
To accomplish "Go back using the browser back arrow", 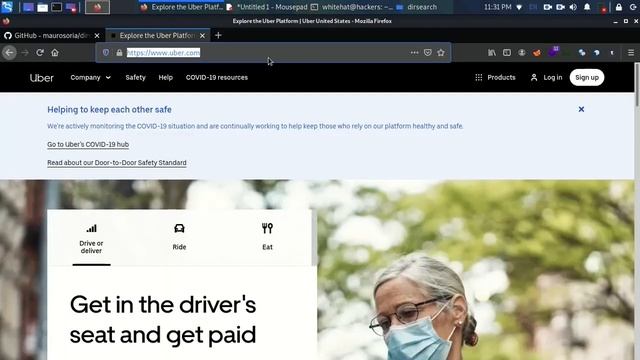I will [9, 53].
